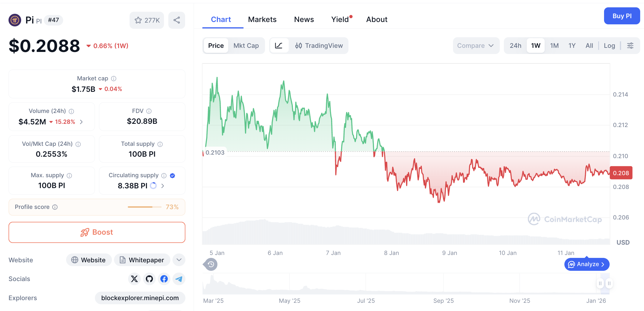Open the watchlist star icon
Screen dimensions: 644x311
(138, 20)
